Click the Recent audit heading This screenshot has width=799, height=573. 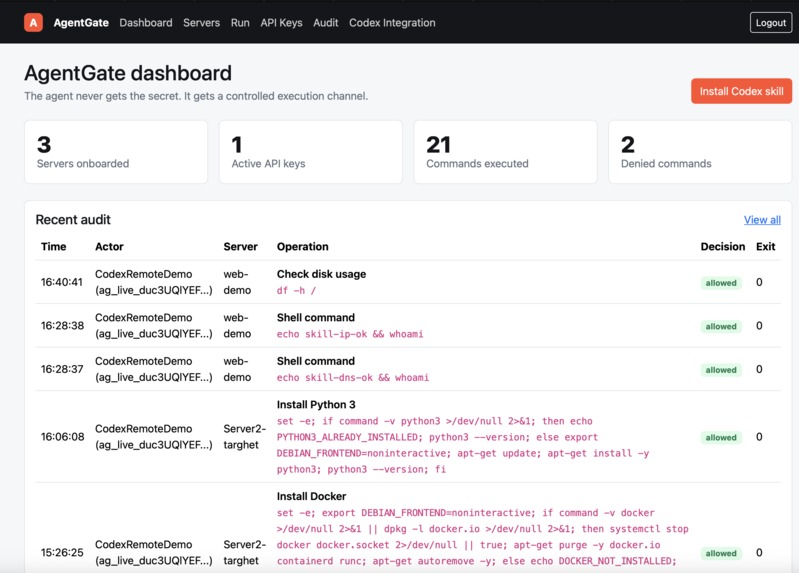[x=73, y=220]
